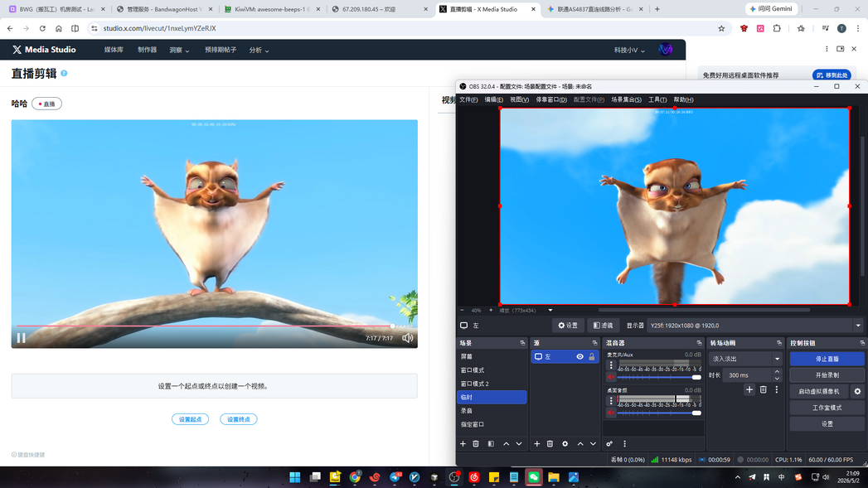The height and width of the screenshot is (488, 868).
Task: Click the player volume speaker icon
Action: point(407,338)
